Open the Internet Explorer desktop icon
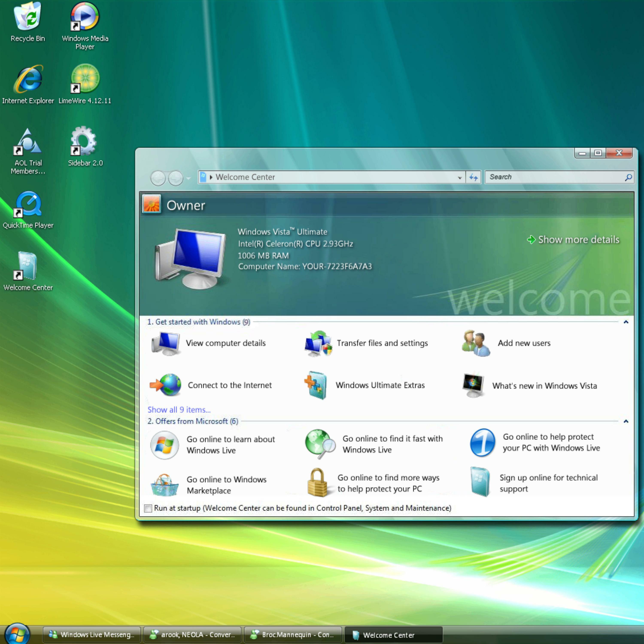644x644 pixels. point(28,85)
